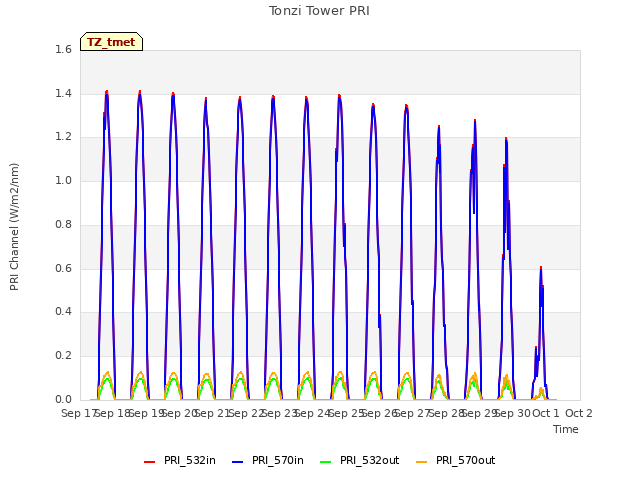Click the 0.8 y-axis tick label
This screenshot has height=480, width=640.
63,224
